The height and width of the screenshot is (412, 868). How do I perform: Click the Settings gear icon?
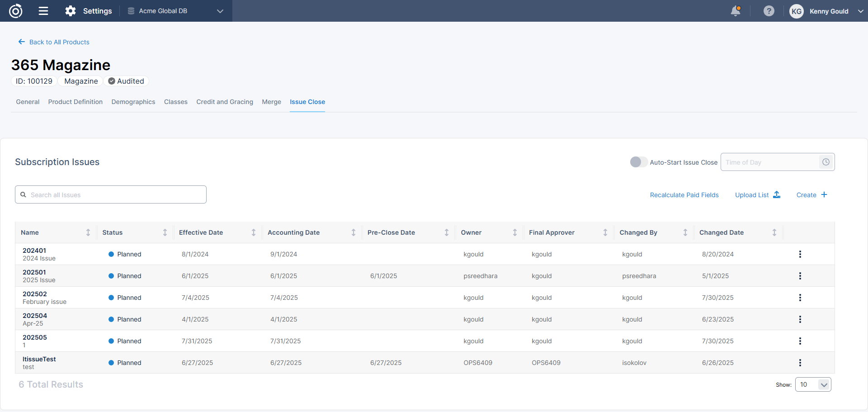point(71,11)
